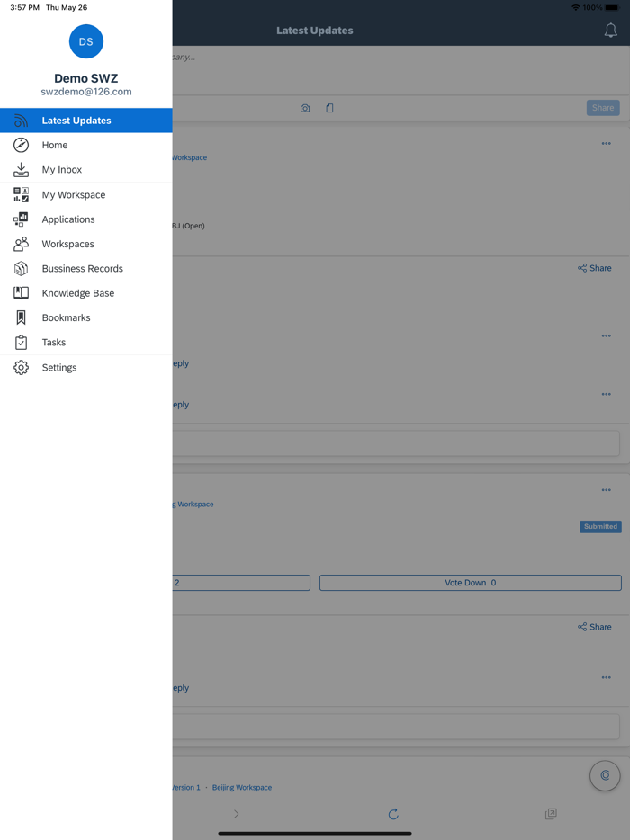This screenshot has height=840, width=630.
Task: Click the Tasks clipboard icon
Action: pos(21,343)
